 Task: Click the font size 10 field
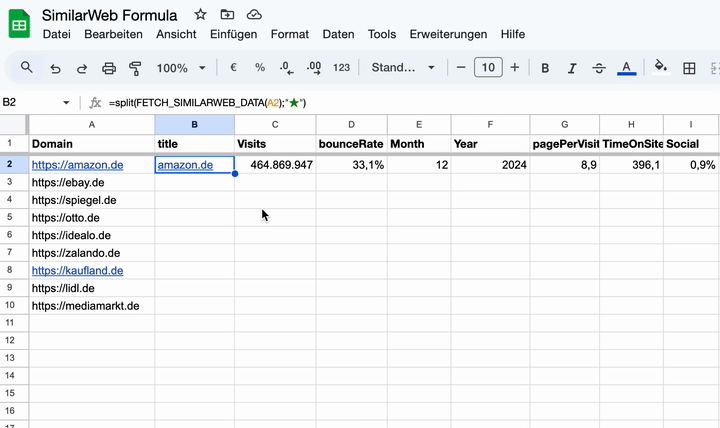488,68
